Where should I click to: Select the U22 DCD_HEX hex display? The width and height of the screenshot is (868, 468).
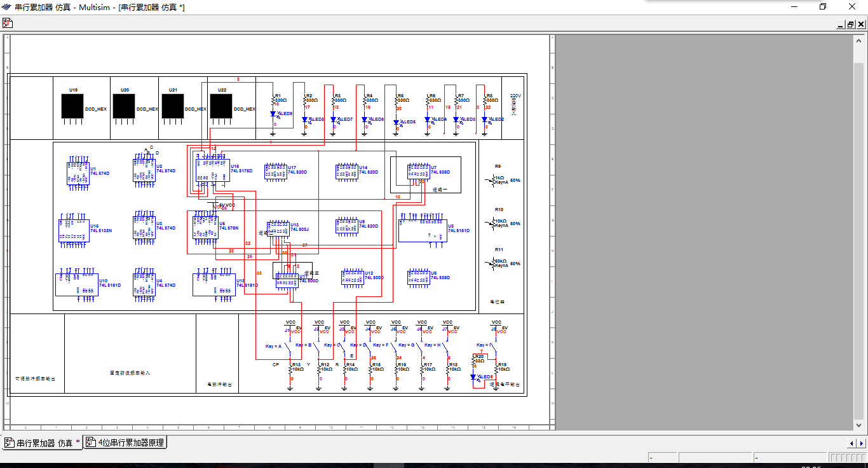click(222, 107)
